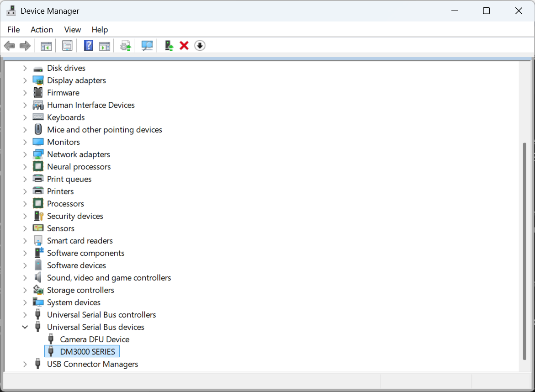Viewport: 535px width, 392px height.
Task: Click the Camera DFU Device USB icon
Action: [51, 339]
